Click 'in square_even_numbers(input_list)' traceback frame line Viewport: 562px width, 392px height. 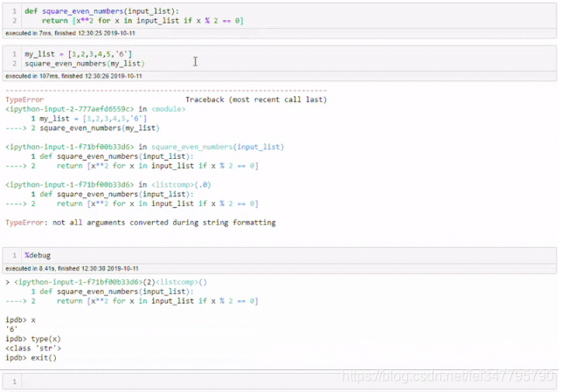click(144, 147)
